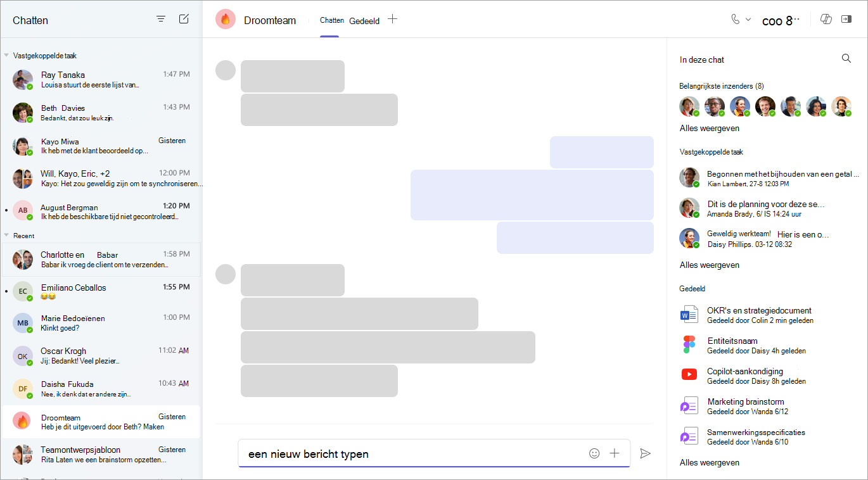The image size is (868, 480).
Task: Click the coo 8 participants indicator
Action: tap(781, 21)
